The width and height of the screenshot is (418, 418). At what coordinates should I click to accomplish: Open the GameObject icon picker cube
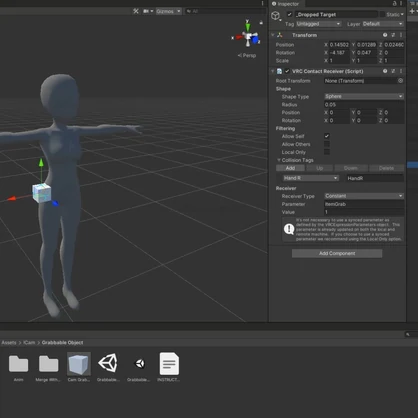point(275,15)
